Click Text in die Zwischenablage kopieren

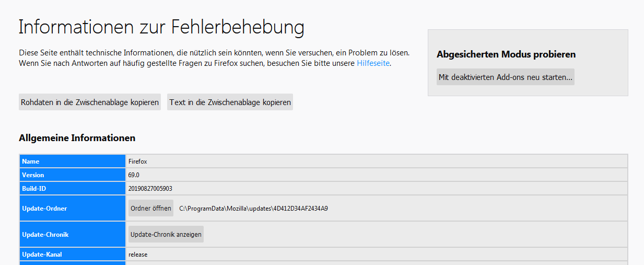point(230,102)
